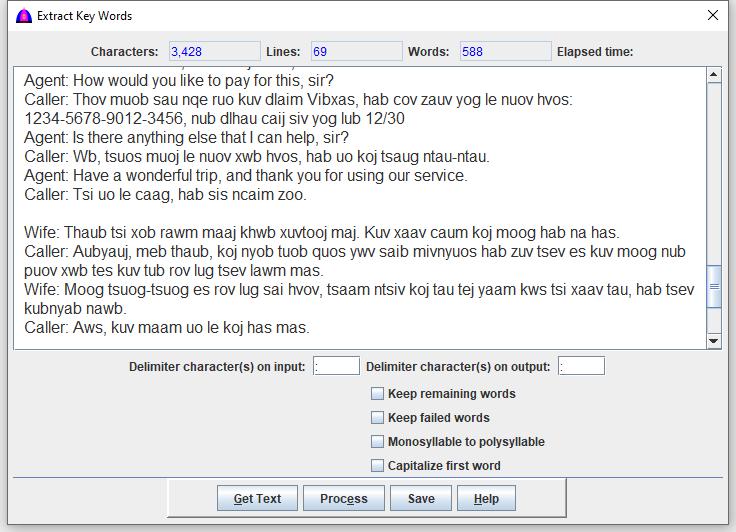This screenshot has width=736, height=532.
Task: Click the Save button
Action: [421, 499]
